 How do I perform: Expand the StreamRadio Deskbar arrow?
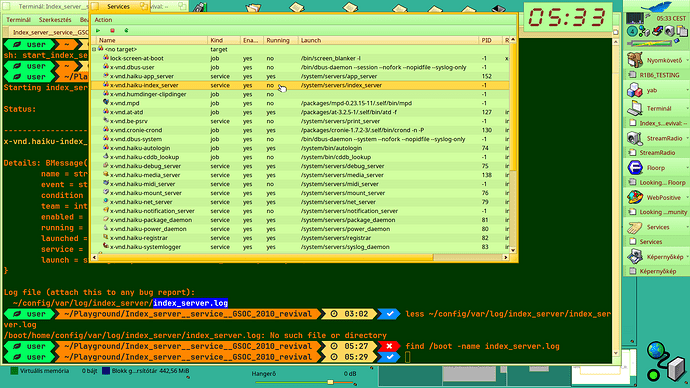[x=687, y=138]
